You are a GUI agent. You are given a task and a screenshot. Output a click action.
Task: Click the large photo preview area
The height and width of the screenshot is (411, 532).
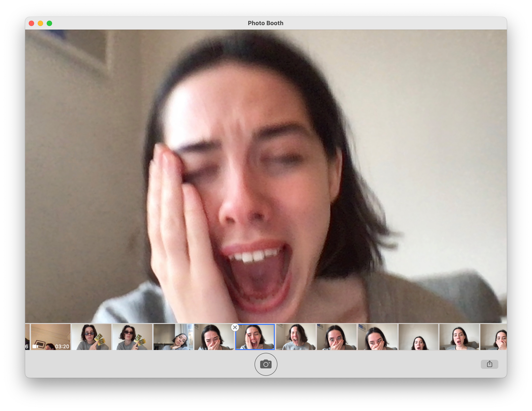click(x=266, y=176)
